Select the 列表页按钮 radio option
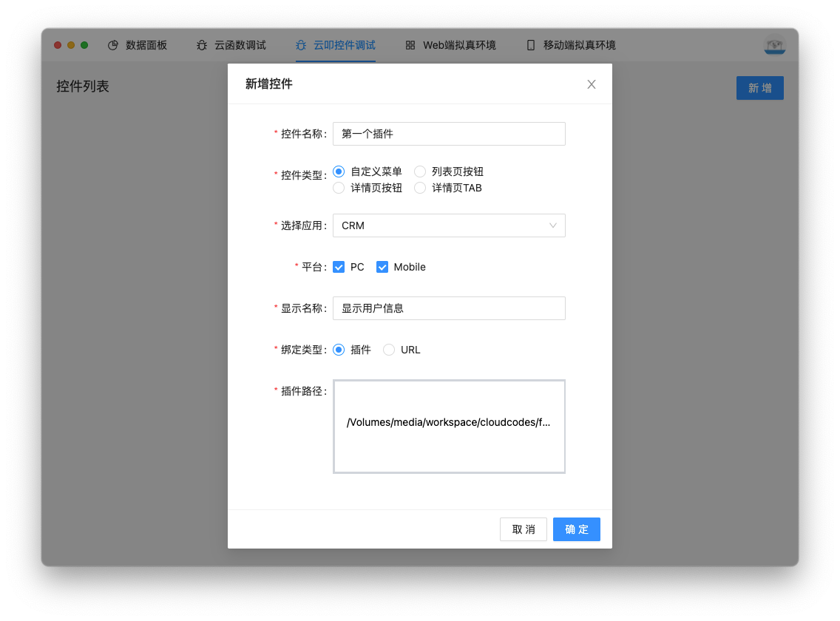 click(x=420, y=172)
